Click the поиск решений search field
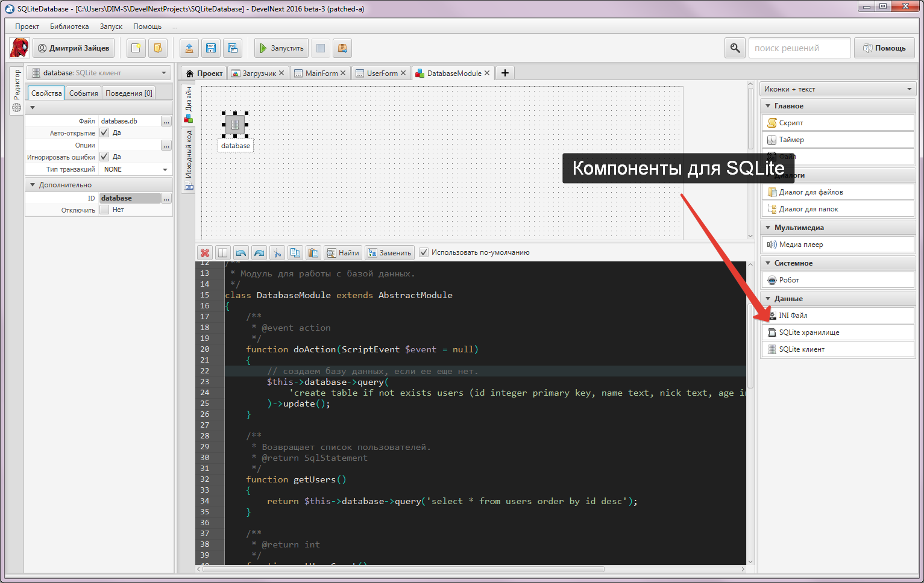Screen dimensions: 924x583 tap(799, 48)
